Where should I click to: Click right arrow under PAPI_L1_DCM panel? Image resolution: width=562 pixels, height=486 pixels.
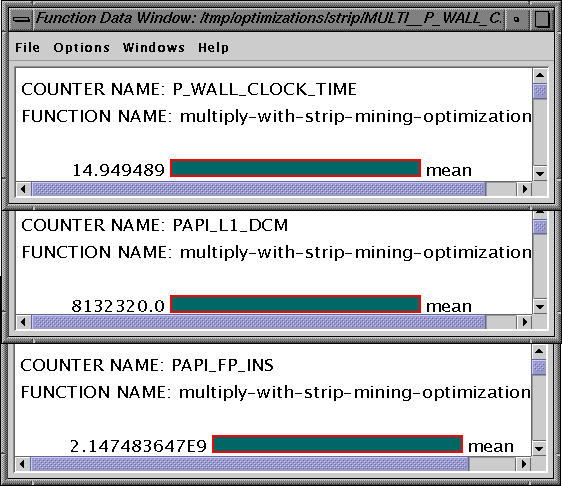525,322
